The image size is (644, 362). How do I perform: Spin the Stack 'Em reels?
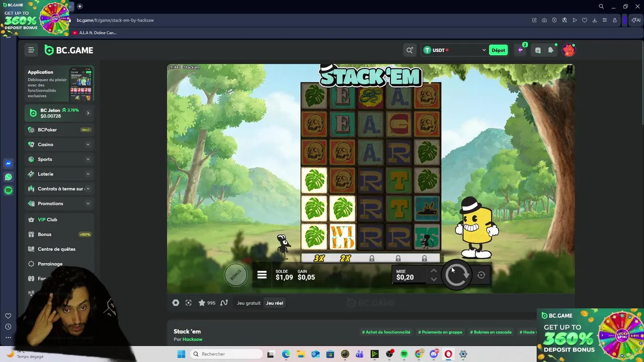(457, 275)
